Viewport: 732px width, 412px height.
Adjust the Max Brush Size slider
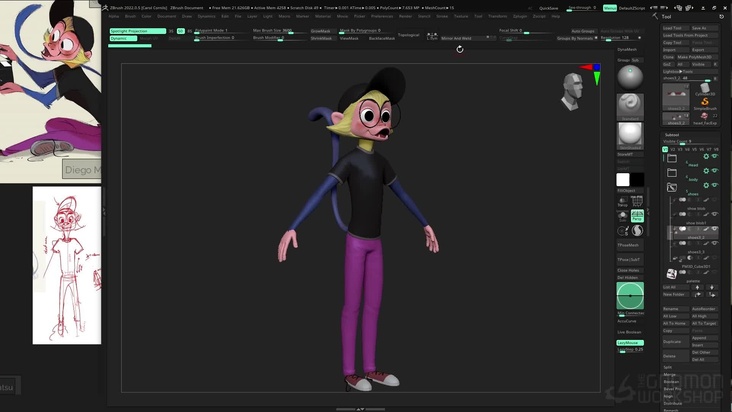tap(279, 31)
